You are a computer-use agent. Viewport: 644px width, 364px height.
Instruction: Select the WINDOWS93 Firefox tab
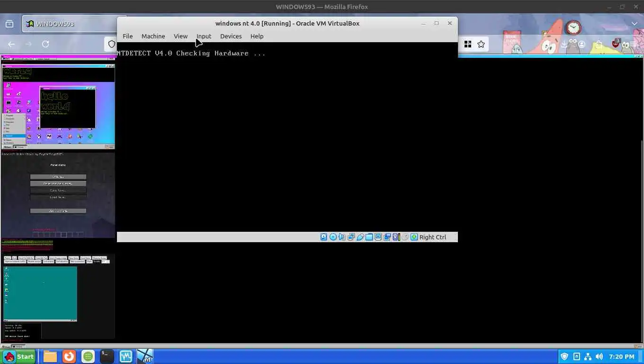(x=70, y=24)
